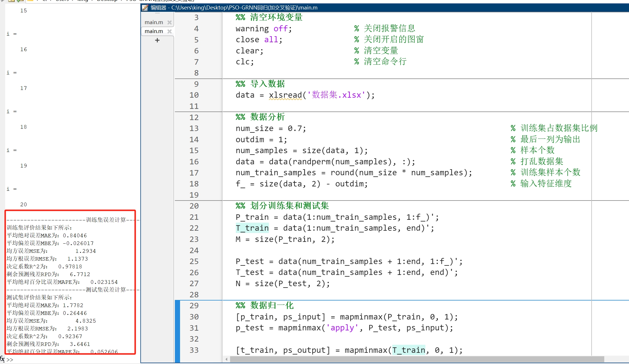
Task: Click the 数据归一化 section header on line 29
Action: pyautogui.click(x=272, y=305)
